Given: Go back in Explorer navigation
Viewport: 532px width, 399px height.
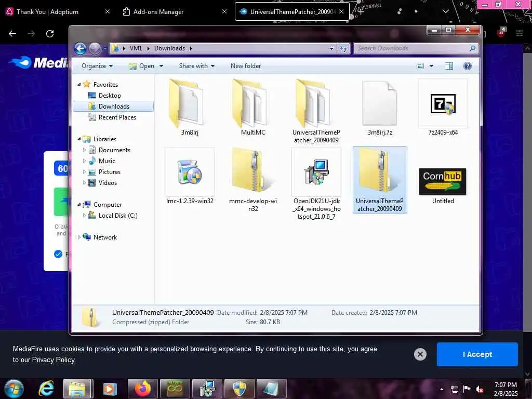Looking at the screenshot, I should click(81, 48).
